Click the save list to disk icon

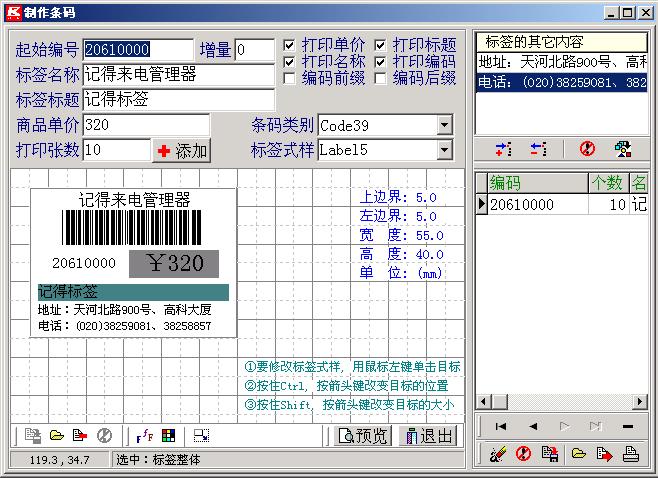(550, 454)
